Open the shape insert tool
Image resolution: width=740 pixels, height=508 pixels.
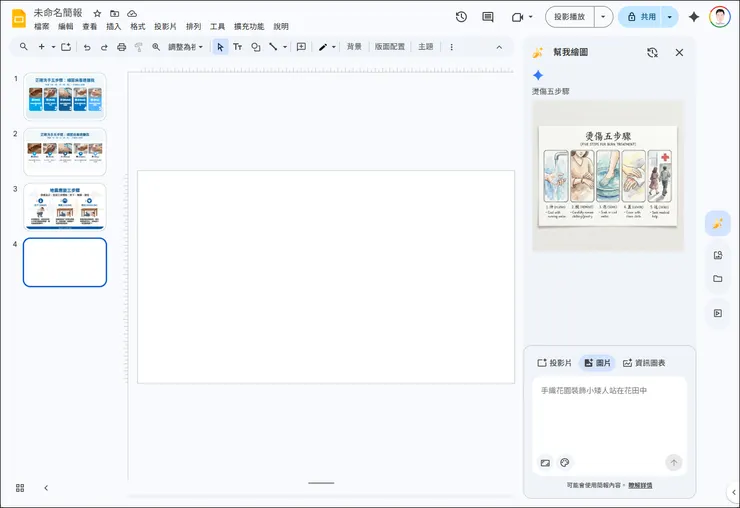tap(255, 47)
